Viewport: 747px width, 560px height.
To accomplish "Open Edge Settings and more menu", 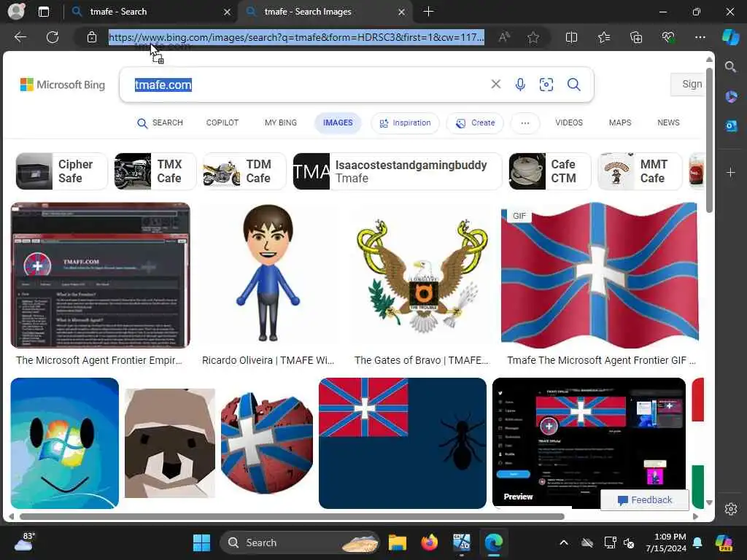I will 700,37.
